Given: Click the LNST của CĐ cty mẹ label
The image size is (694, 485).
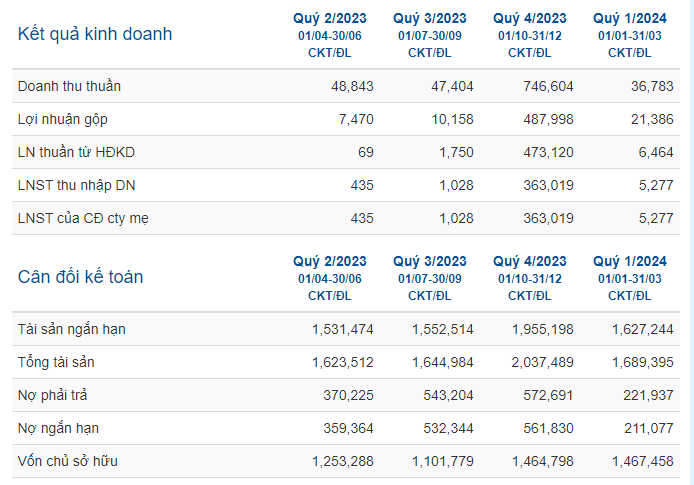Looking at the screenshot, I should point(83,218).
